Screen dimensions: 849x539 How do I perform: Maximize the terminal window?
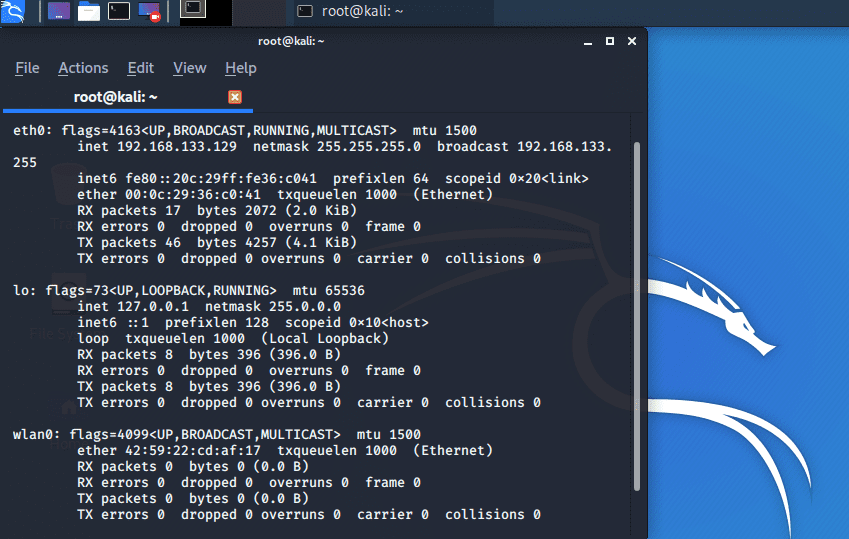610,41
